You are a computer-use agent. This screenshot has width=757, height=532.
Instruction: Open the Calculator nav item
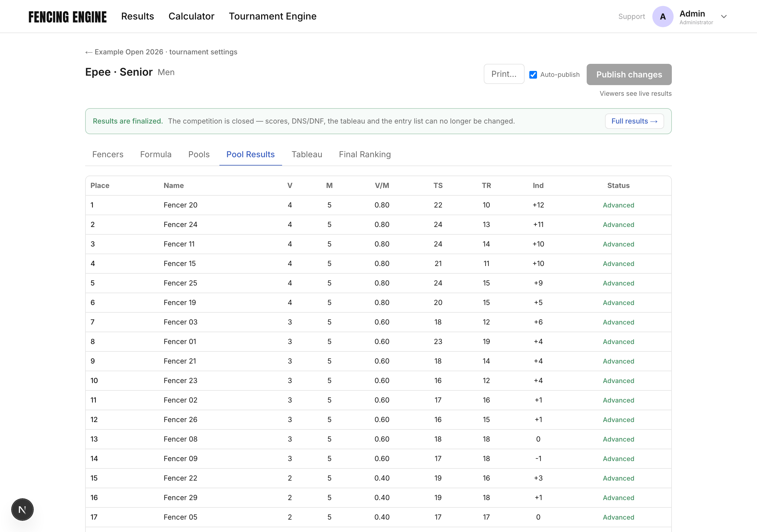191,16
